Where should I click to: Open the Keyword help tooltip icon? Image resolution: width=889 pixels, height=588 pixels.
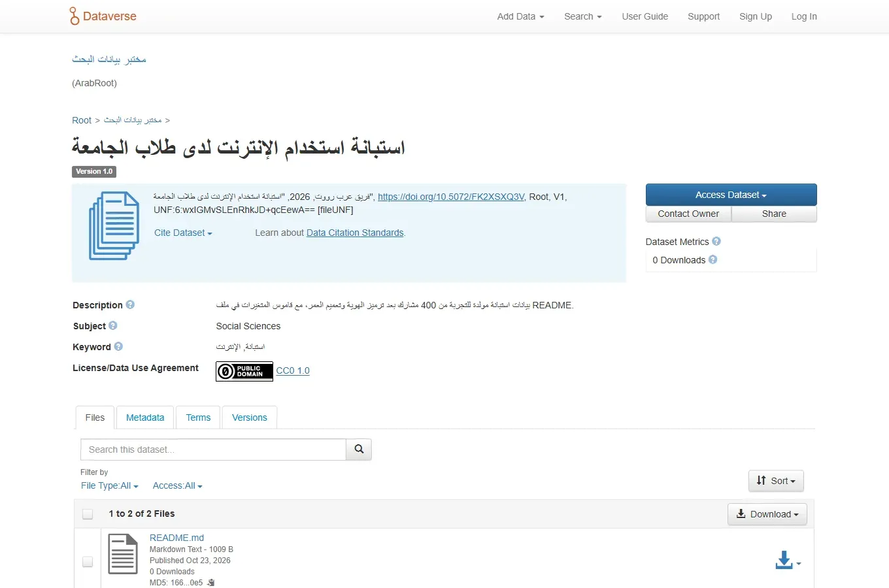(118, 346)
